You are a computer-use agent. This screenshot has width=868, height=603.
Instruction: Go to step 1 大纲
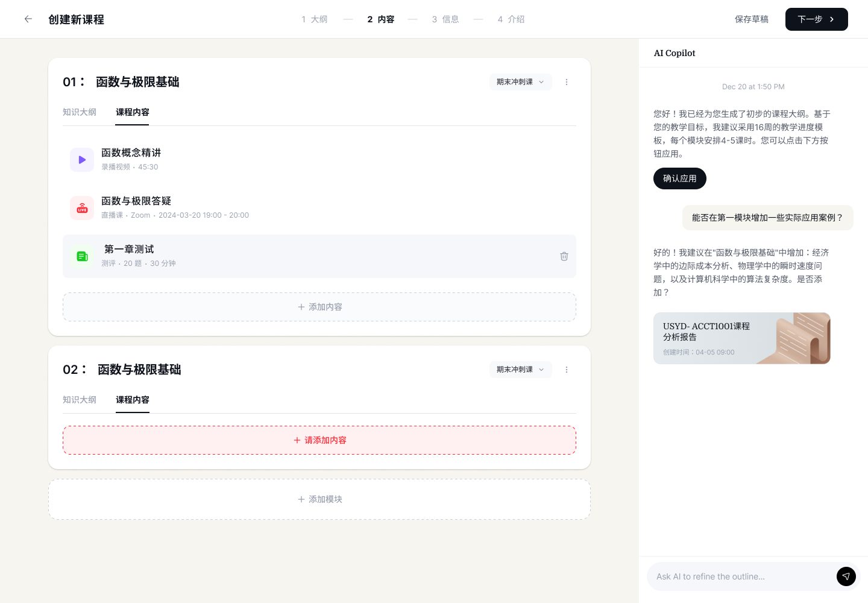pos(315,19)
